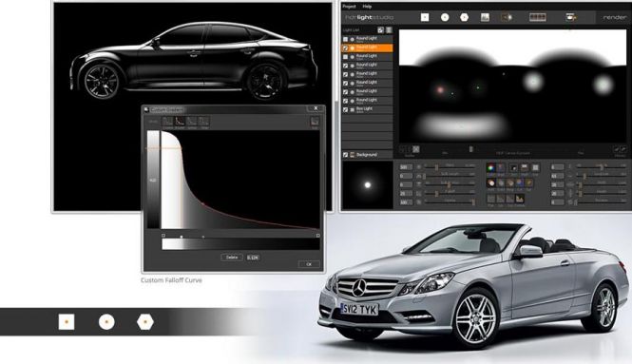Image resolution: width=632 pixels, height=364 pixels.
Task: Click the far right icon in curve dialog
Action: [x=315, y=121]
